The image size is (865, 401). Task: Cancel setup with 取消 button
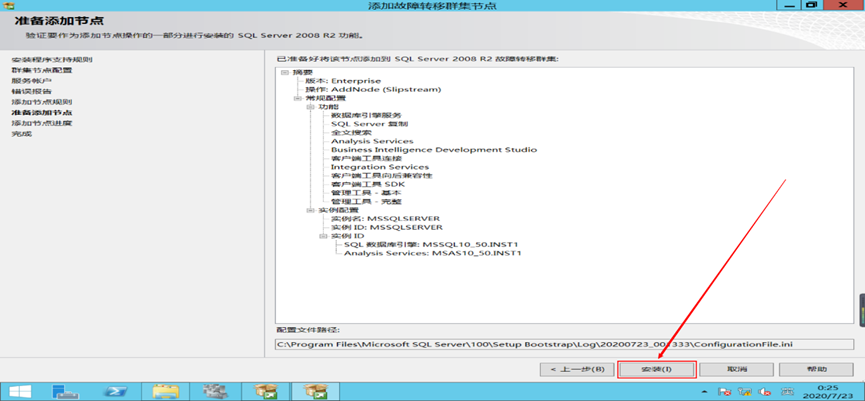737,369
